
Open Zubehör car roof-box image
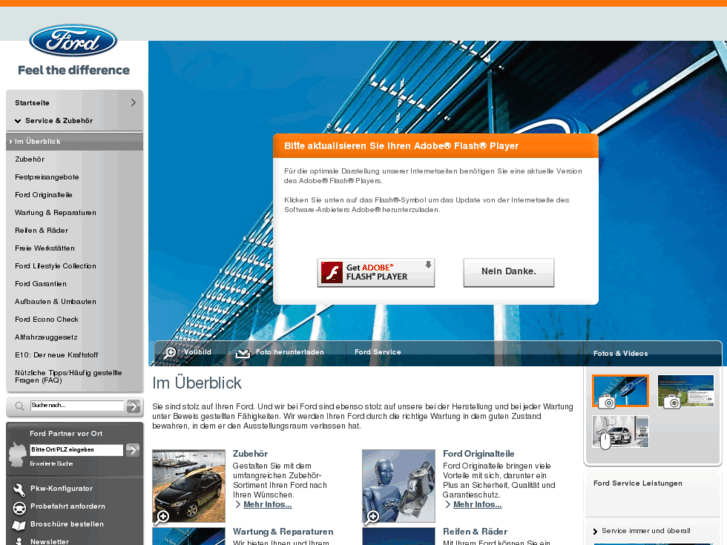click(x=189, y=486)
